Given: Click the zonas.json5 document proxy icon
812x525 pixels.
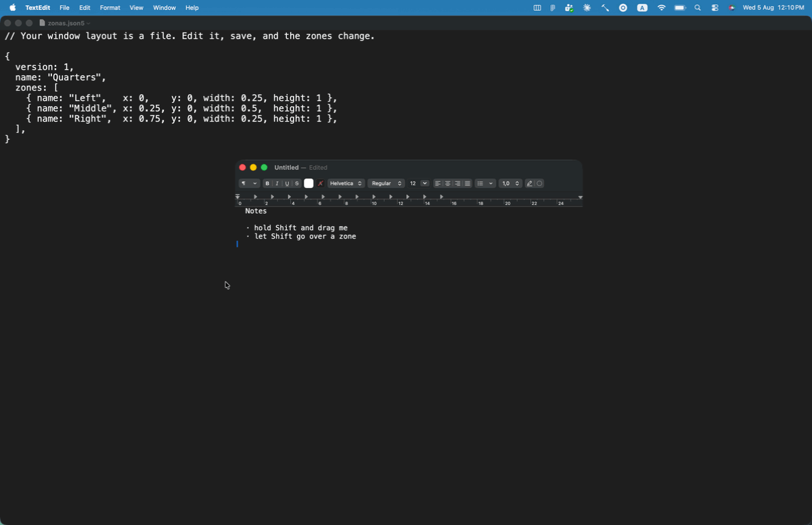Looking at the screenshot, I should pos(43,23).
